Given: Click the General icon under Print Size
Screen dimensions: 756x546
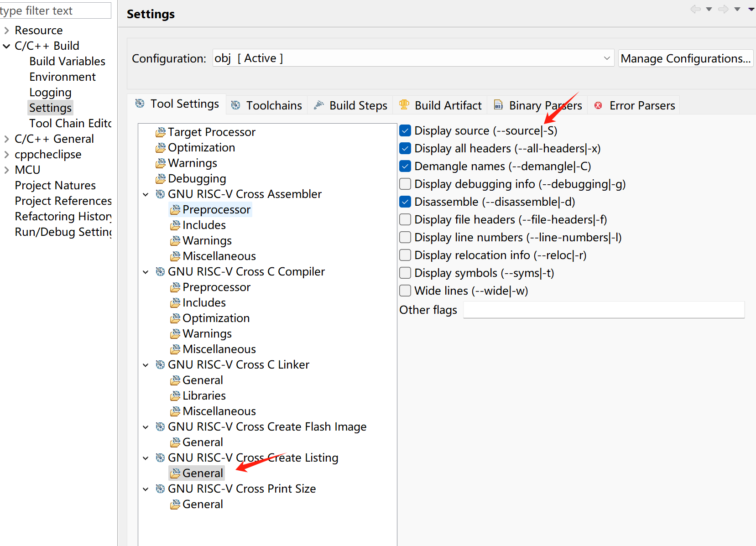Looking at the screenshot, I should tap(175, 504).
